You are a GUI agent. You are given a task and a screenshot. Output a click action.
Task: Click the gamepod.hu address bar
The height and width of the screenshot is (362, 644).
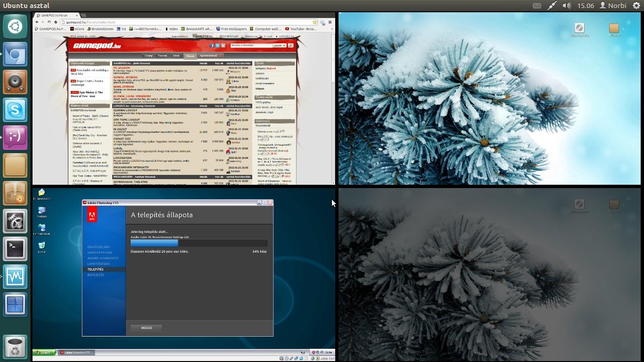pyautogui.click(x=188, y=22)
